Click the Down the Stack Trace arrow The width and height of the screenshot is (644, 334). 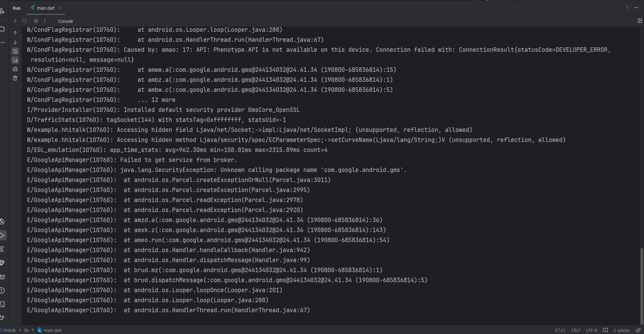(x=15, y=42)
